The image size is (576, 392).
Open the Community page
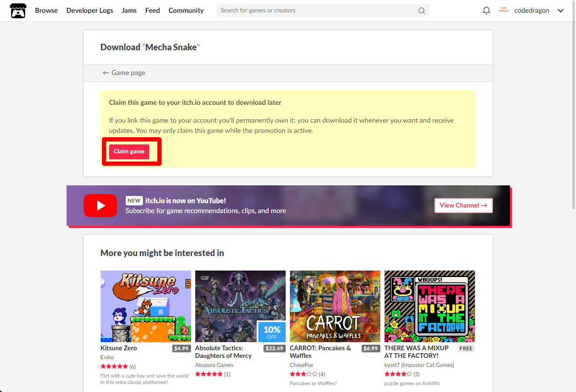186,11
